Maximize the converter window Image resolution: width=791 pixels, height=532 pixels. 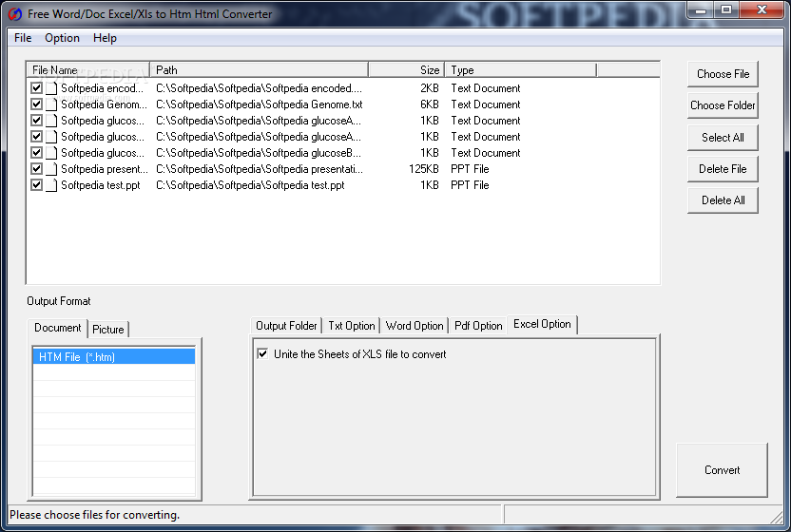(726, 9)
